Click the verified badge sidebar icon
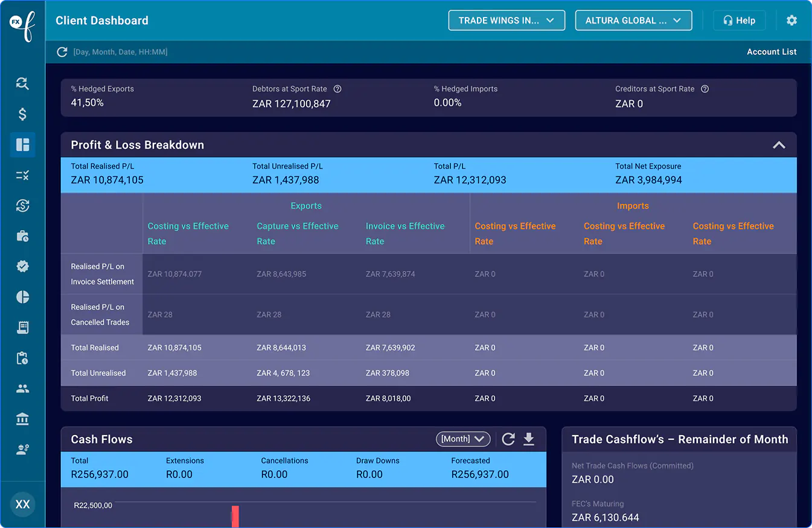Screen dimensions: 812x528 tap(22, 266)
